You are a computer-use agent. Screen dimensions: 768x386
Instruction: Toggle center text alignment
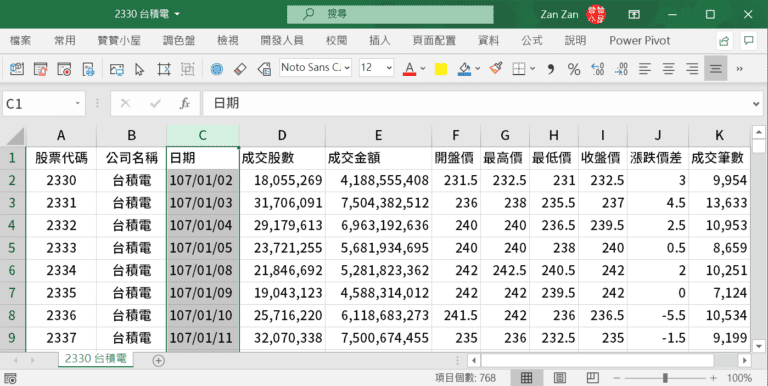tap(668, 69)
